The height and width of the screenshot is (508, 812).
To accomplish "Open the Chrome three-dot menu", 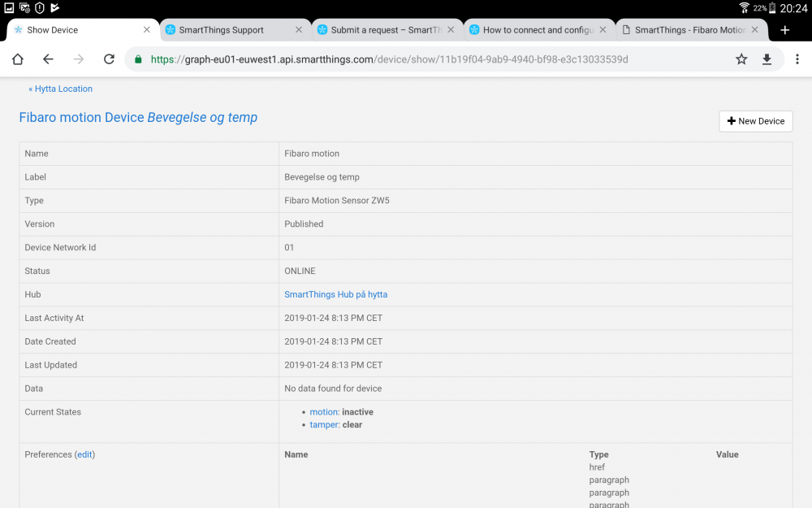I will click(x=797, y=59).
